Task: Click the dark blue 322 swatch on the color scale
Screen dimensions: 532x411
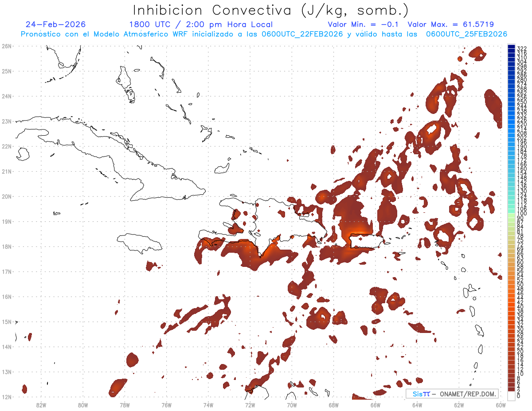Action: [511, 47]
